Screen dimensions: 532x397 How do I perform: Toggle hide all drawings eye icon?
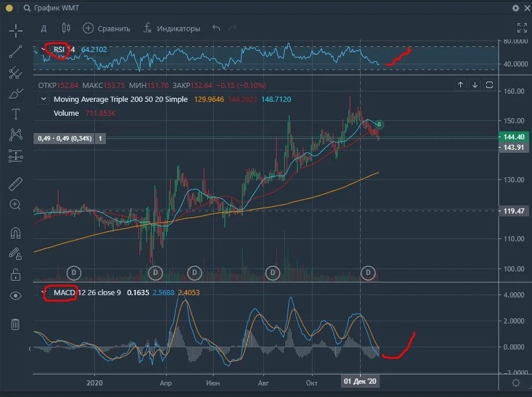(16, 296)
